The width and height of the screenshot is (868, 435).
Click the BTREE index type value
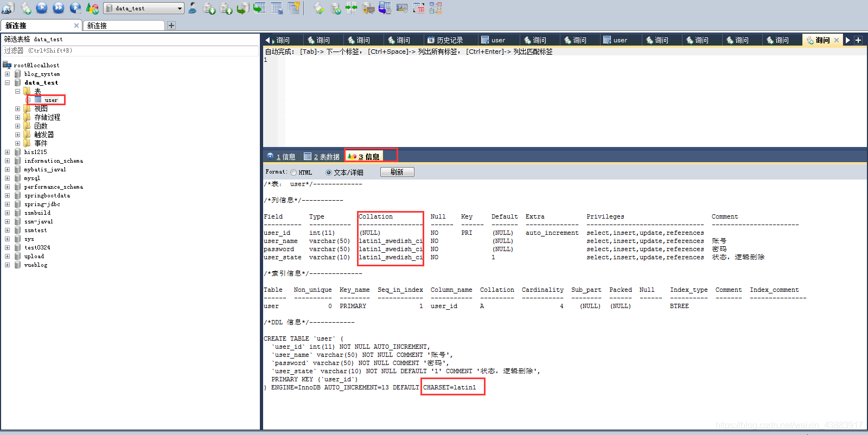pos(679,306)
